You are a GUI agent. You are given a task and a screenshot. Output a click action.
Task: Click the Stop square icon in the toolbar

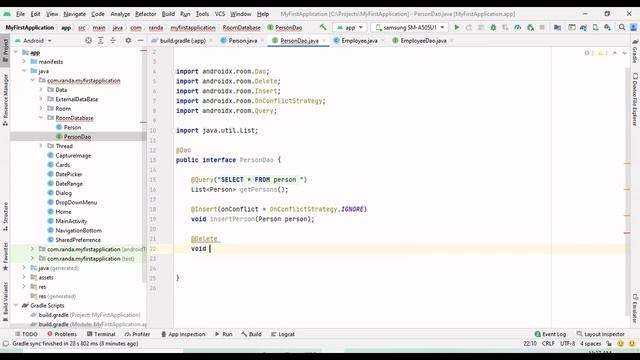tap(542, 27)
